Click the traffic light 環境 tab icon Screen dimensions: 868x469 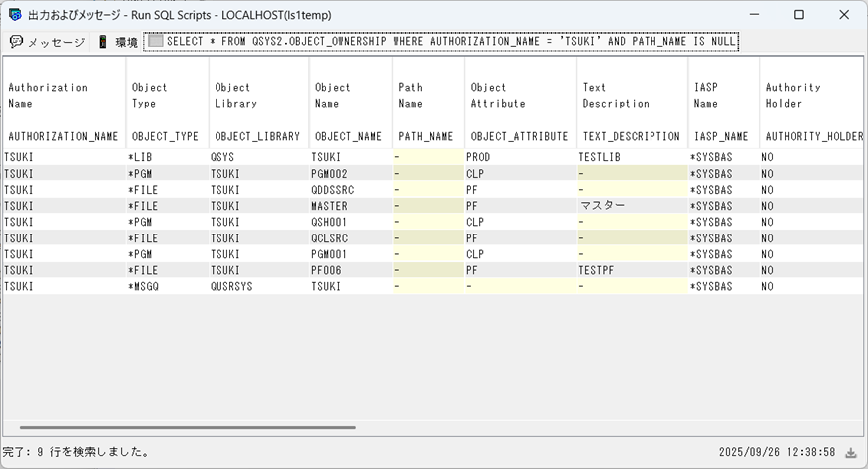(x=103, y=42)
